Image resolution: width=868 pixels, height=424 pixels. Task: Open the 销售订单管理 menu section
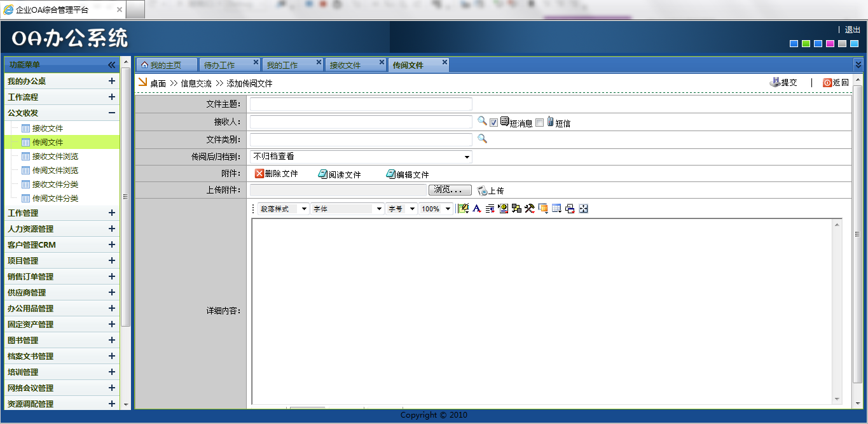point(62,276)
